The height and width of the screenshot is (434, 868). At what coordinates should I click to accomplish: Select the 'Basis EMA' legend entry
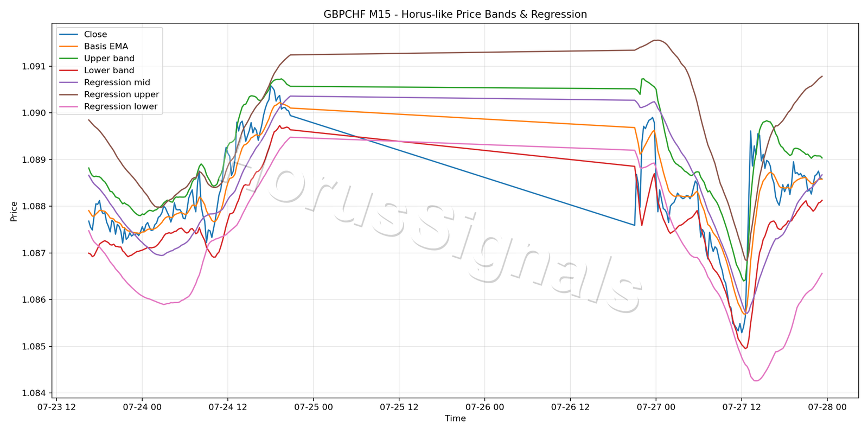106,47
